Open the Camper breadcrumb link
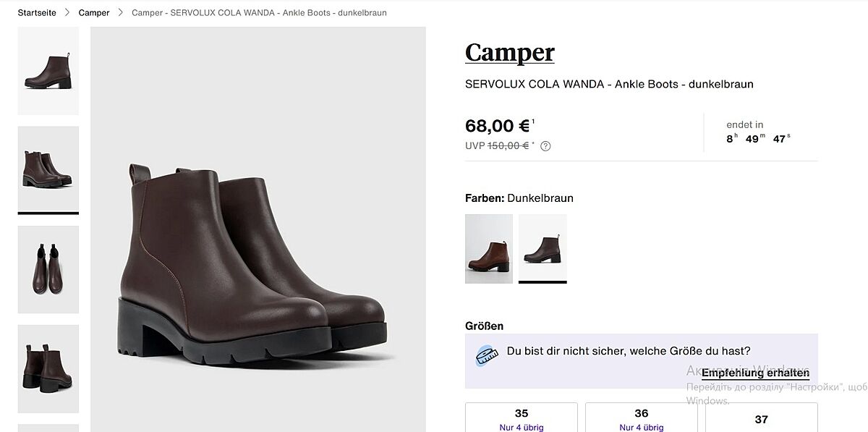 pyautogui.click(x=94, y=13)
